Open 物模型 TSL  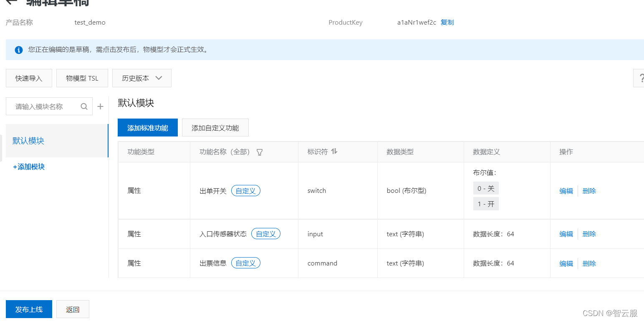82,78
